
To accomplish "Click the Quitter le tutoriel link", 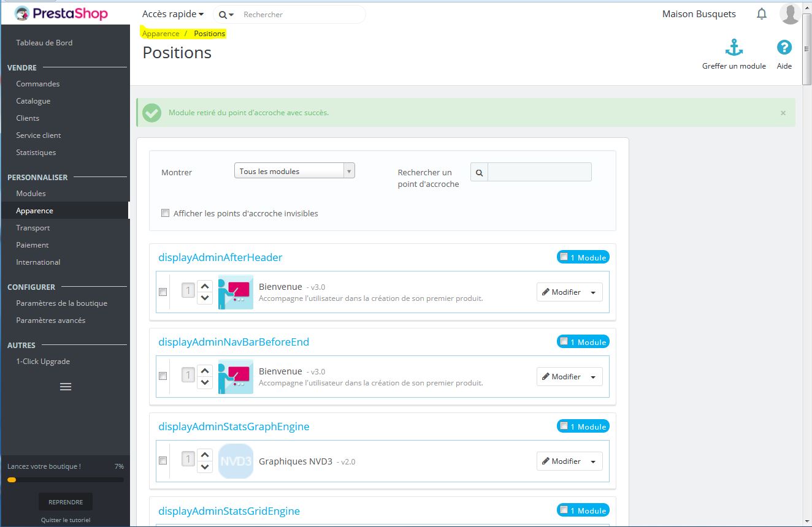I will pyautogui.click(x=65, y=520).
